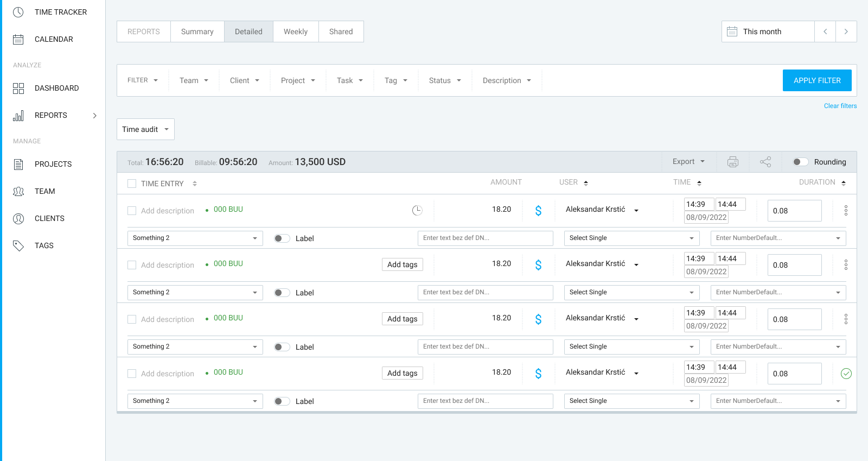Click the share icon next to Export
Viewport: 868px width, 461px height.
(x=765, y=162)
